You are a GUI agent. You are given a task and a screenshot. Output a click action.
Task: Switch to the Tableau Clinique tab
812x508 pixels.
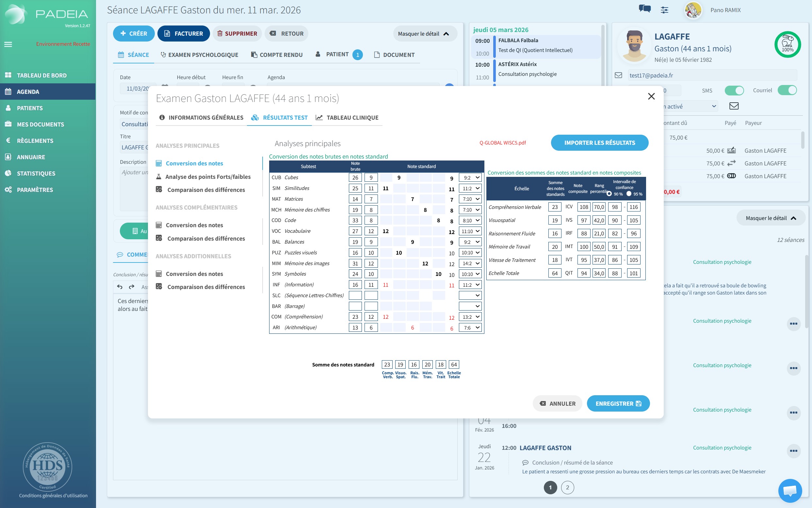348,118
